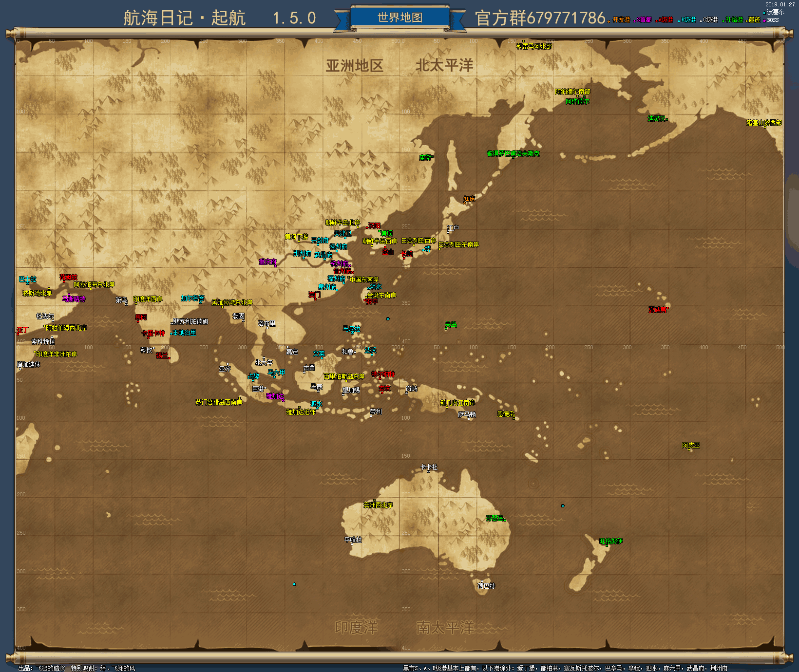The image size is (799, 672).
Task: Select the 夏威夷 port marker
Action: pyautogui.click(x=658, y=310)
